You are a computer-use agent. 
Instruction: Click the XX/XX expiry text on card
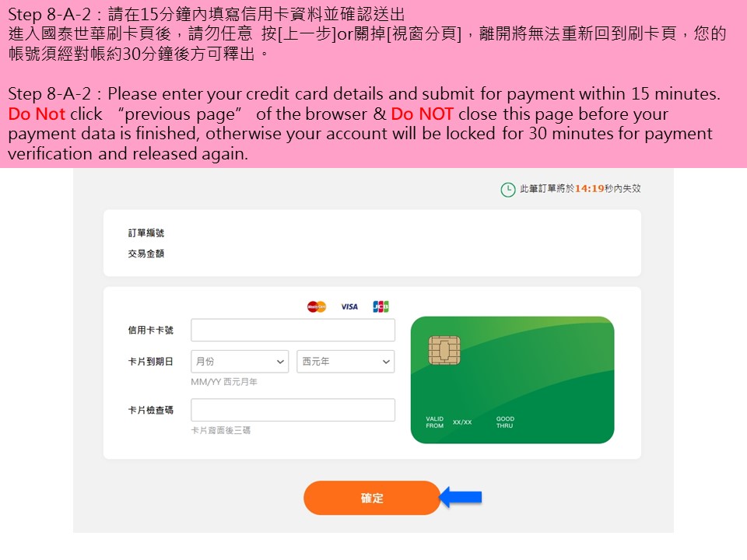point(462,422)
